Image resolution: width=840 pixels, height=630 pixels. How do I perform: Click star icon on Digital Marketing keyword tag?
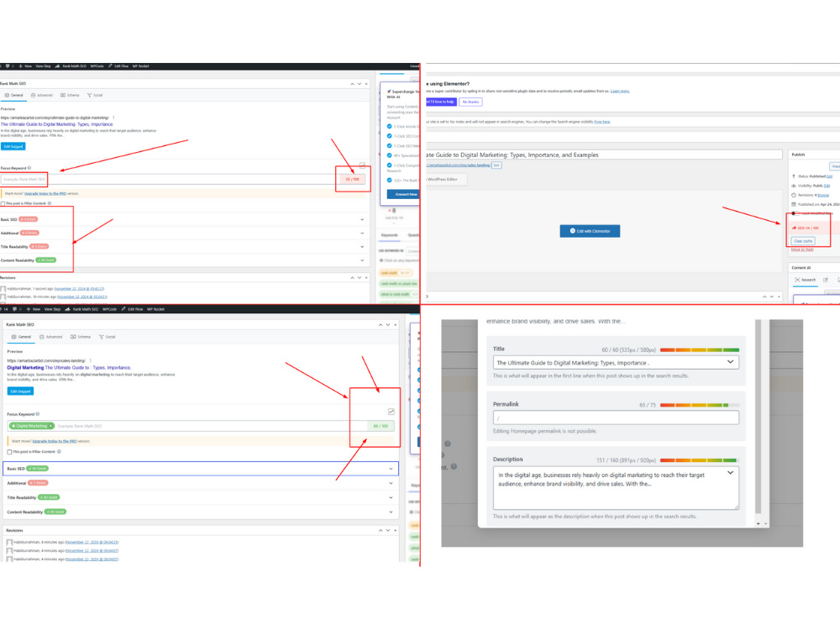[13, 426]
